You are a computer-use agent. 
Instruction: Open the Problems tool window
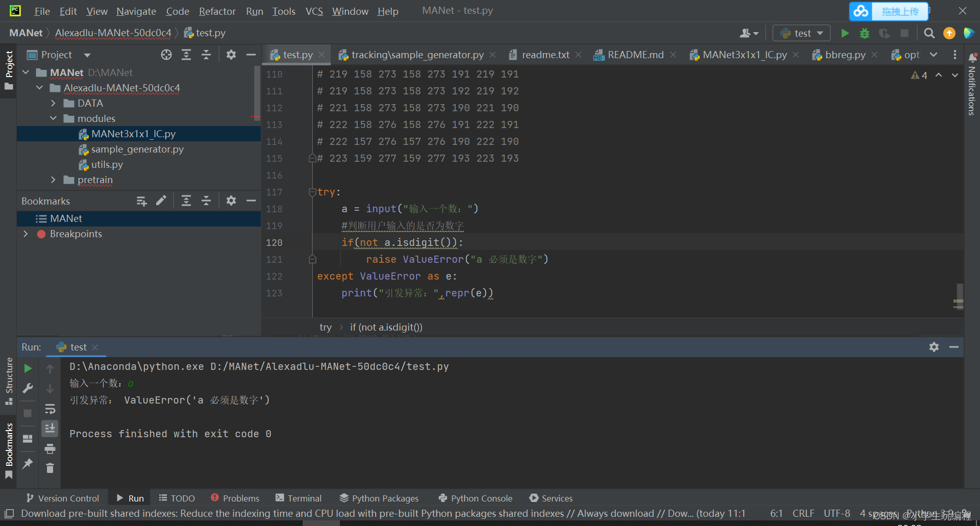(235, 498)
